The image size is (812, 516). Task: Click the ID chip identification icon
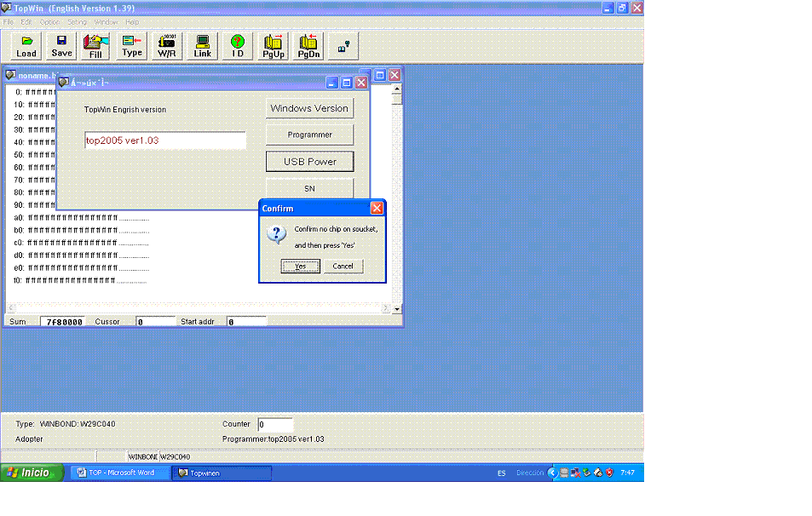click(x=237, y=46)
